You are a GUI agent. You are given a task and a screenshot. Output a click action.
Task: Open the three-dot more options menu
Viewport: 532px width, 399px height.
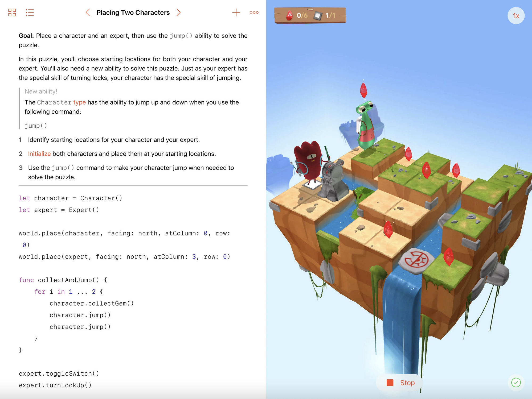(254, 13)
